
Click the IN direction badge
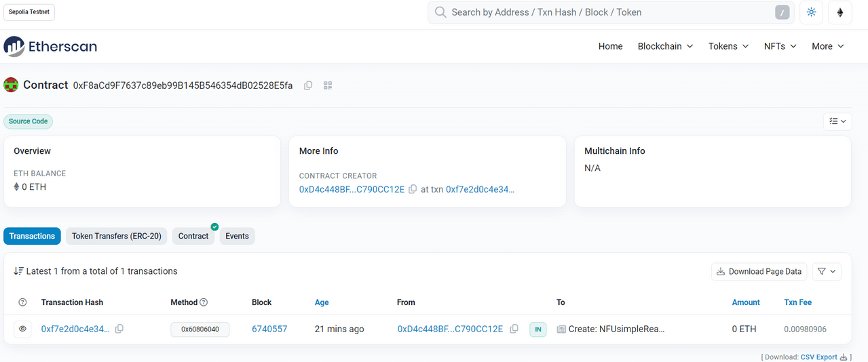point(537,329)
